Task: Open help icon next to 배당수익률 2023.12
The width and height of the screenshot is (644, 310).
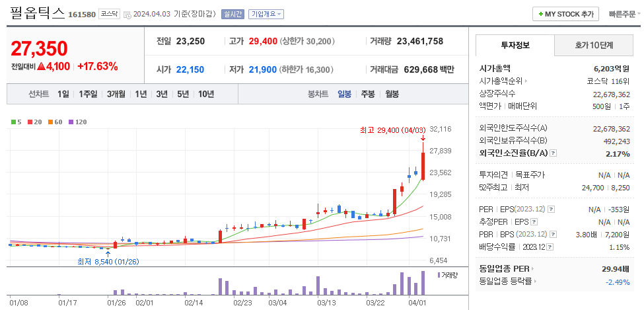Action: coord(550,247)
